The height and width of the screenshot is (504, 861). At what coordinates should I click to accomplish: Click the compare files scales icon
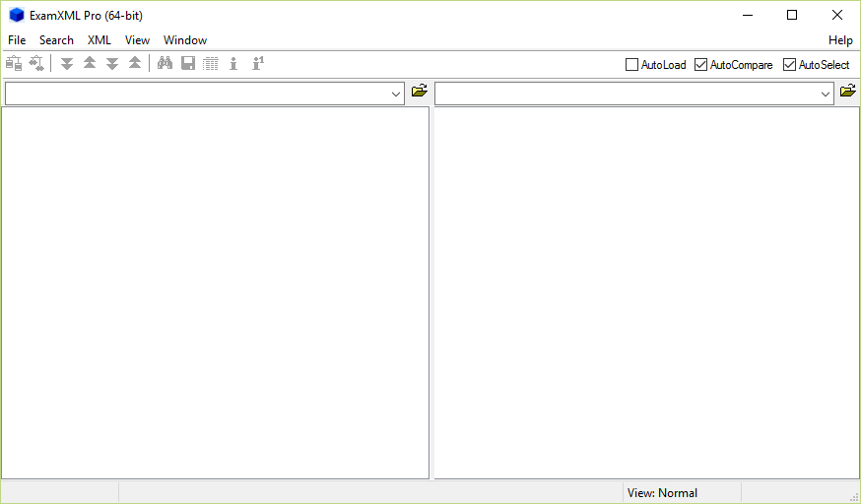[14, 64]
